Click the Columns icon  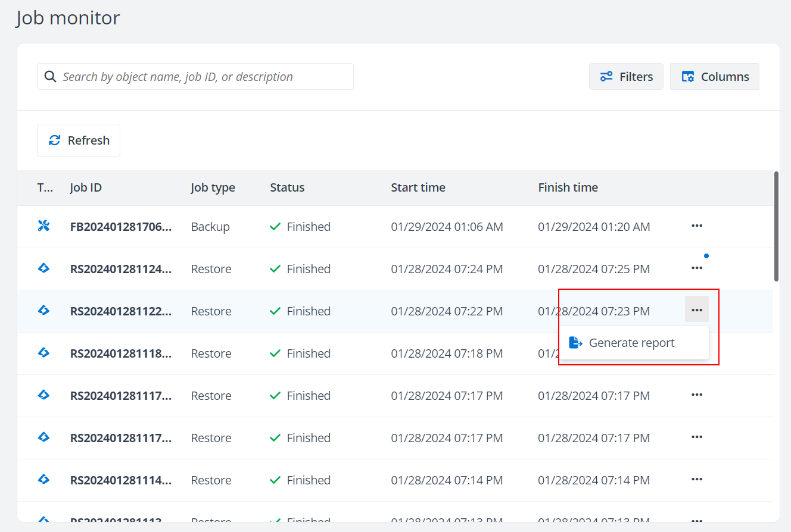click(x=687, y=76)
